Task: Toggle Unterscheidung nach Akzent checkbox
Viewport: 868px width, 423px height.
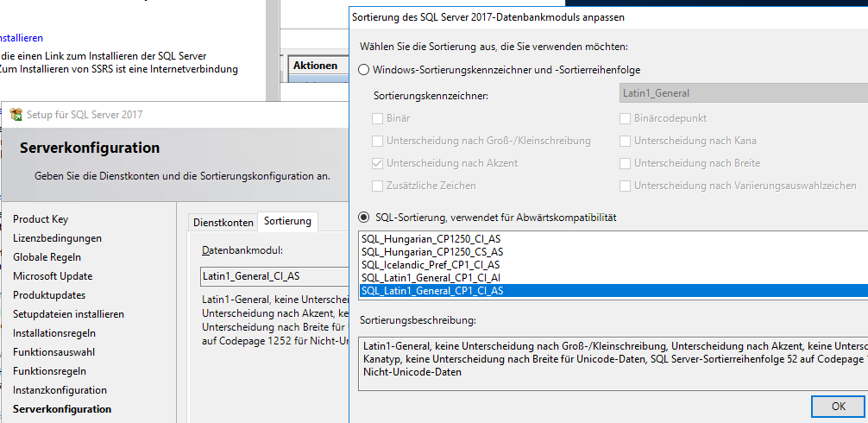Action: coord(377,163)
